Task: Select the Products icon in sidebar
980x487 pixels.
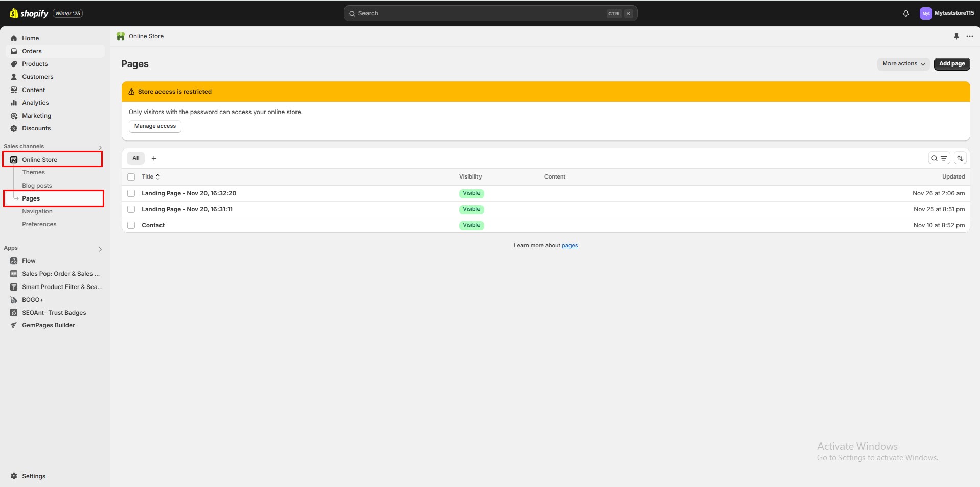Action: [x=14, y=63]
